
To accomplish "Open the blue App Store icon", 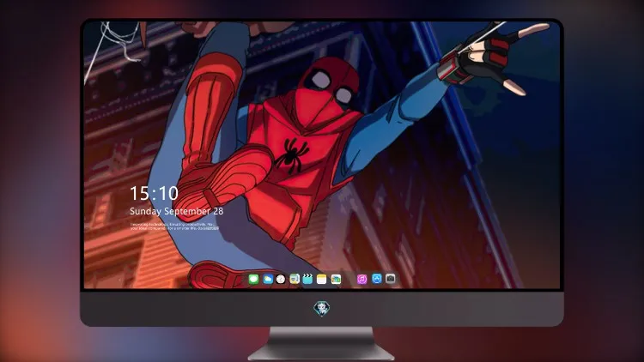I will 377,279.
